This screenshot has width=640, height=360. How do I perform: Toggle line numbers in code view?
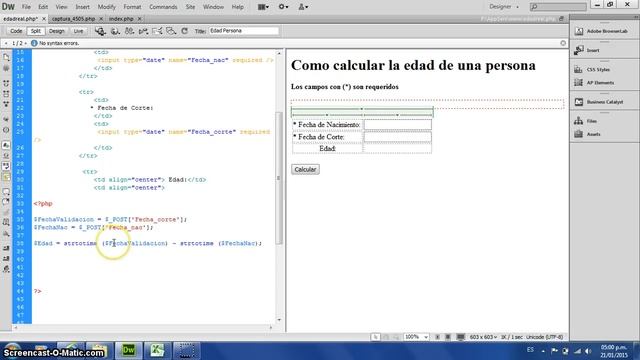(6, 145)
